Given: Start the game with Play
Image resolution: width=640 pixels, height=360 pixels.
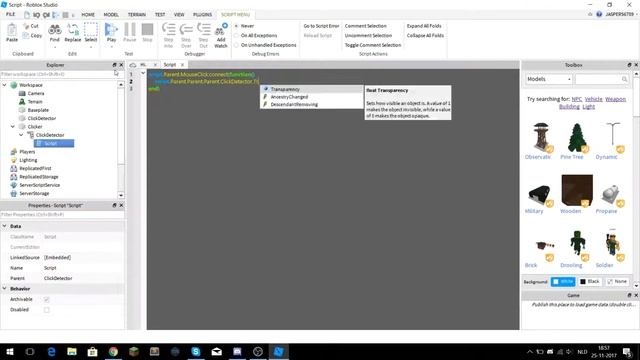Looking at the screenshot, I should coord(111,30).
